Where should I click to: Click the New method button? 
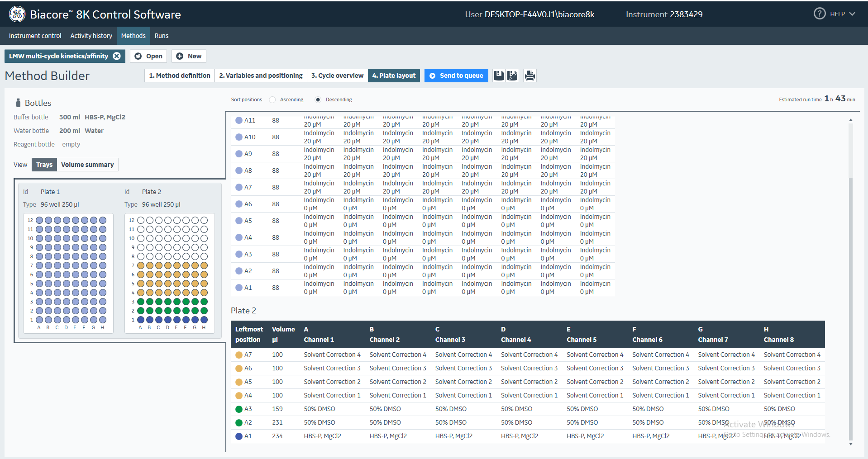tap(189, 56)
